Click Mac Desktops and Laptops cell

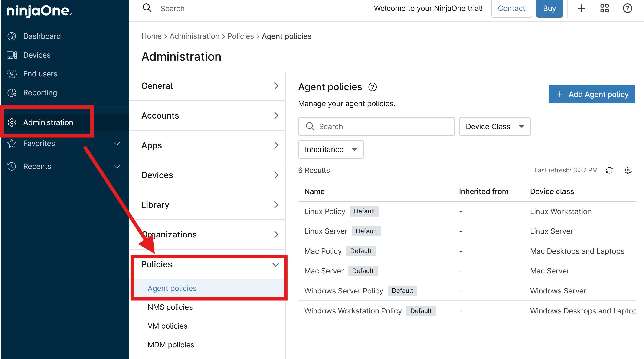tap(577, 251)
